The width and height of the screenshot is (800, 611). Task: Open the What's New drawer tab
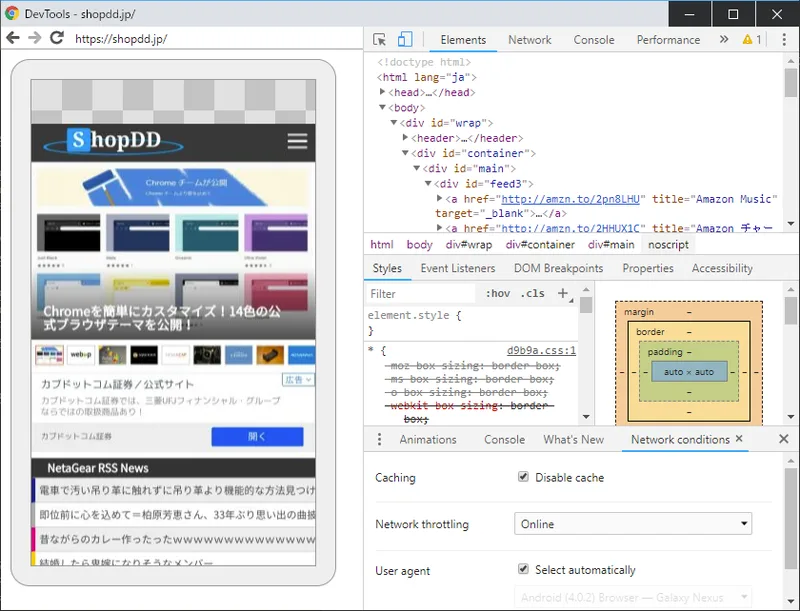pyautogui.click(x=574, y=439)
